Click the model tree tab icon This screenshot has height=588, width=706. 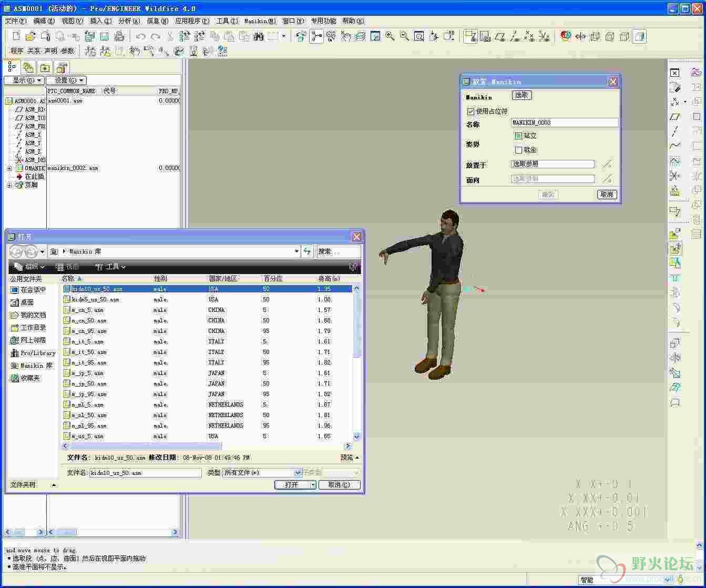pyautogui.click(x=12, y=67)
